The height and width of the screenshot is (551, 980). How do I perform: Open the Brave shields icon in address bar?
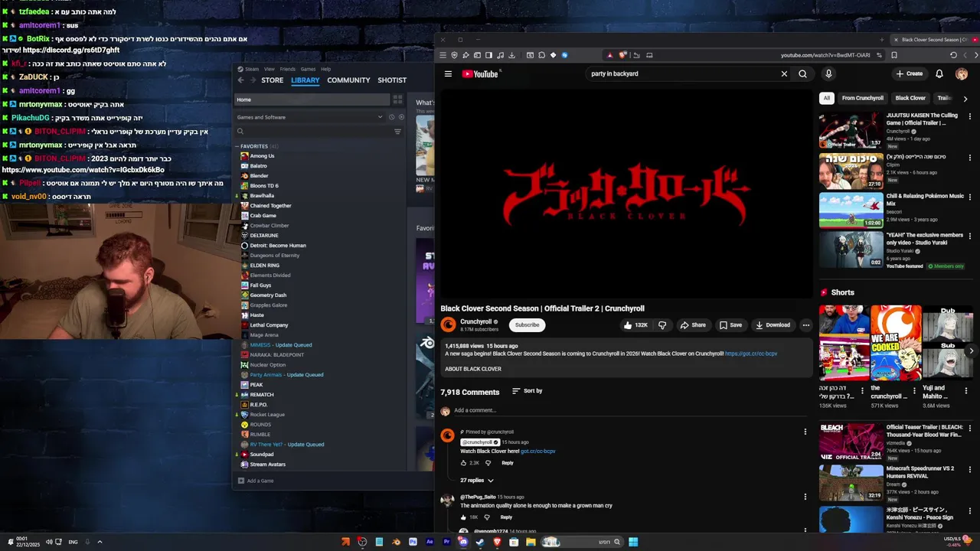(623, 55)
